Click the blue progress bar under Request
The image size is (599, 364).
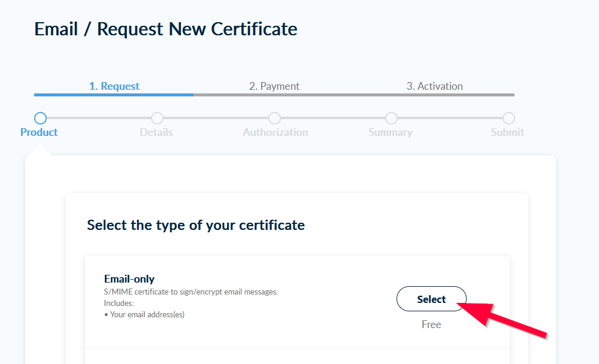[114, 95]
